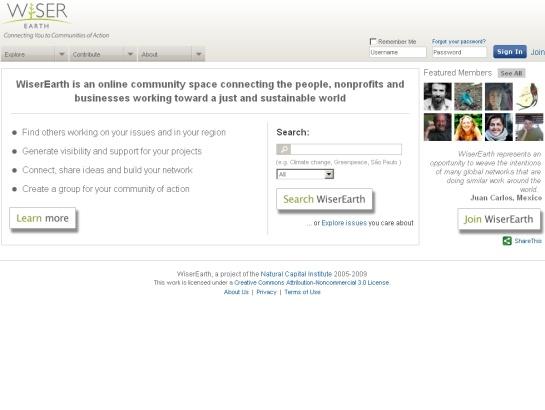Open the member photo with blue clothing
This screenshot has width=545, height=410.
click(x=468, y=97)
